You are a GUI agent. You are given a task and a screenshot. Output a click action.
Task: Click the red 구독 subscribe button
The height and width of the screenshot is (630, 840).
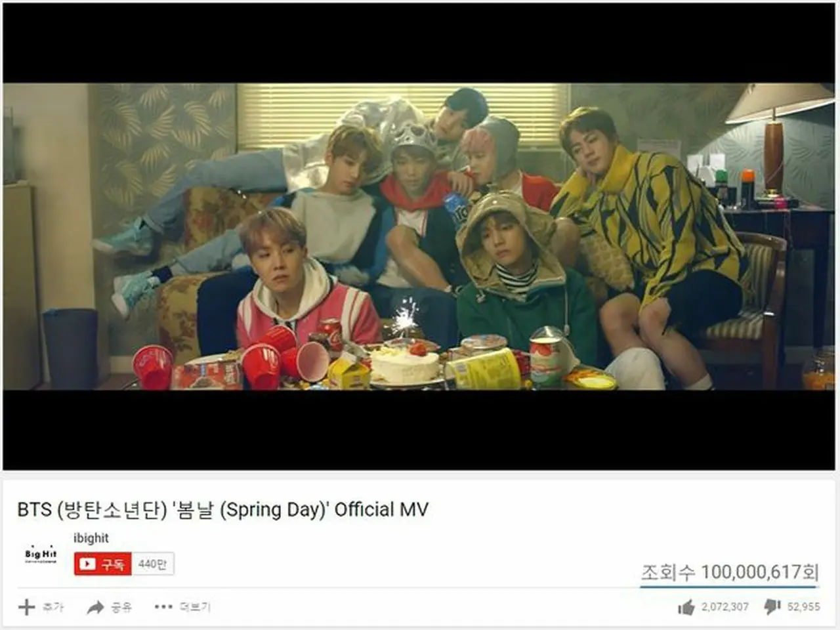102,564
